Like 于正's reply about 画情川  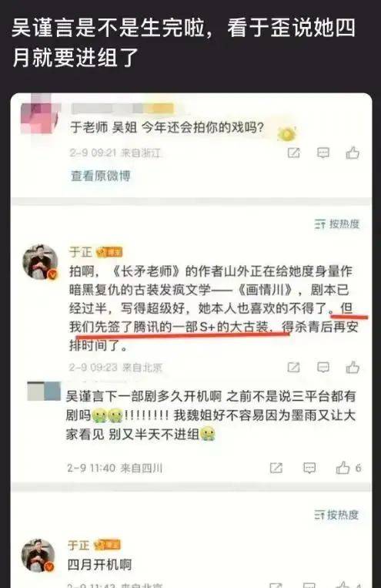353,367
